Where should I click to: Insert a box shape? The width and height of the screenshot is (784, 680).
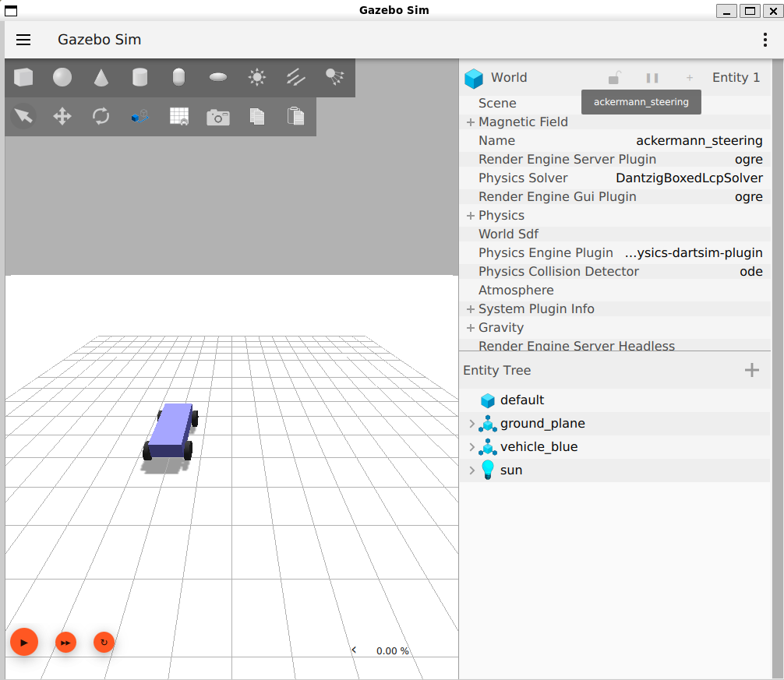pos(23,77)
